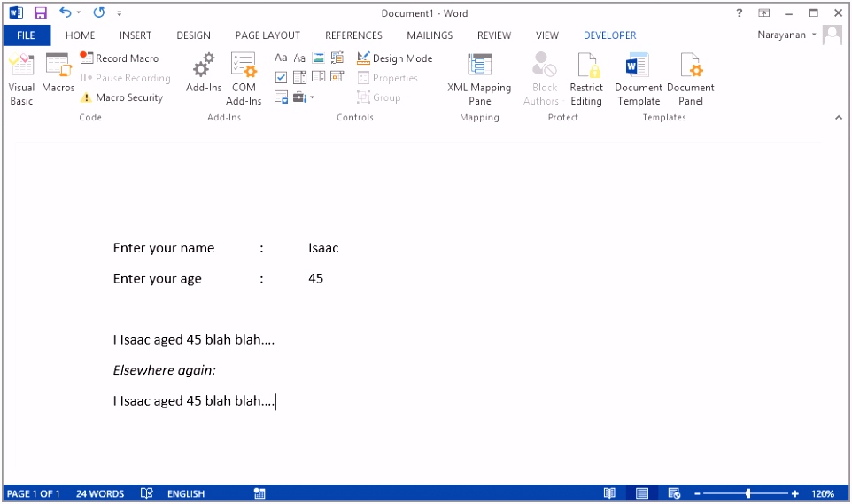This screenshot has height=504, width=852.
Task: Repeat typing with the redo icon
Action: pyautogui.click(x=99, y=12)
